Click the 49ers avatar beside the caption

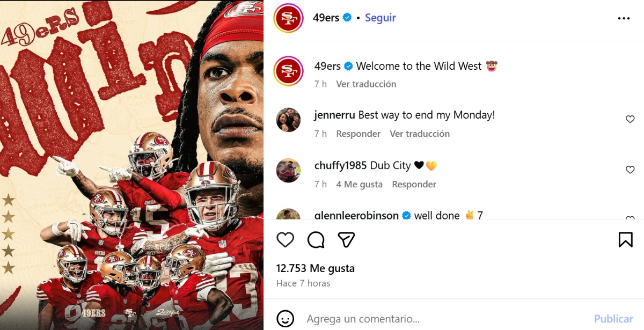(289, 71)
